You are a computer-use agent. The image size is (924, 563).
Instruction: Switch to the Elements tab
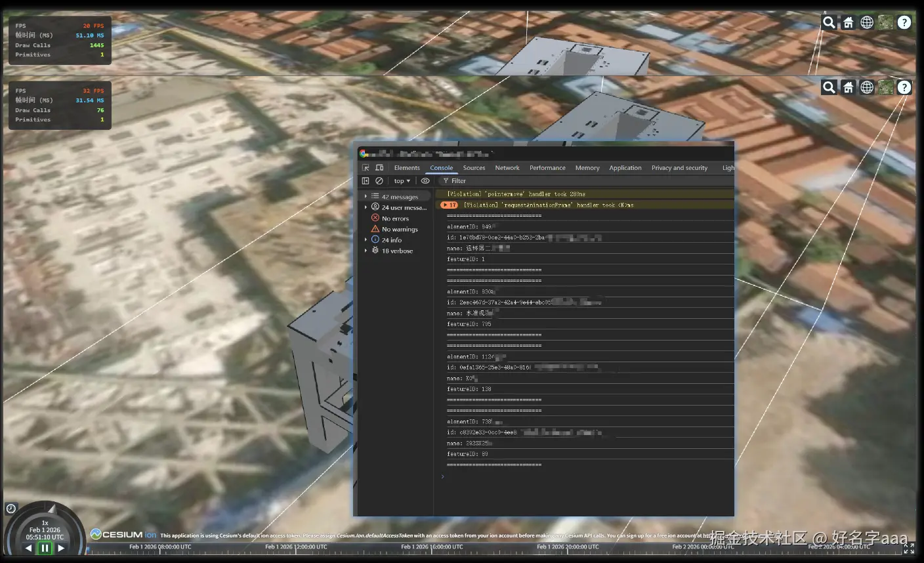407,168
